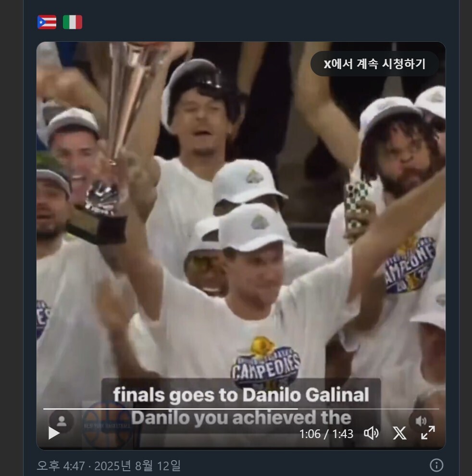
Task: Enter fullscreen mode with the expand arrows icon
Action: click(428, 433)
